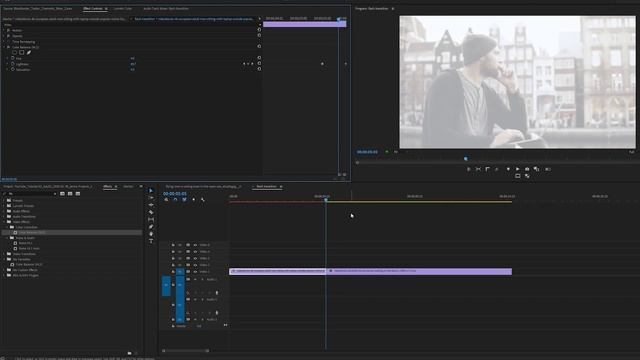
Task: Collapse the Video Effects folder
Action: 4,222
